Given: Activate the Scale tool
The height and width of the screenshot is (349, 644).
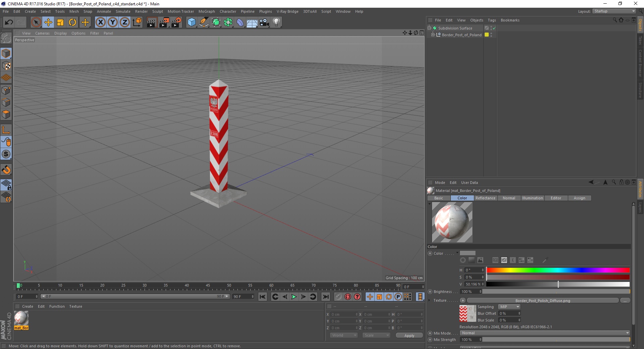Looking at the screenshot, I should [60, 22].
